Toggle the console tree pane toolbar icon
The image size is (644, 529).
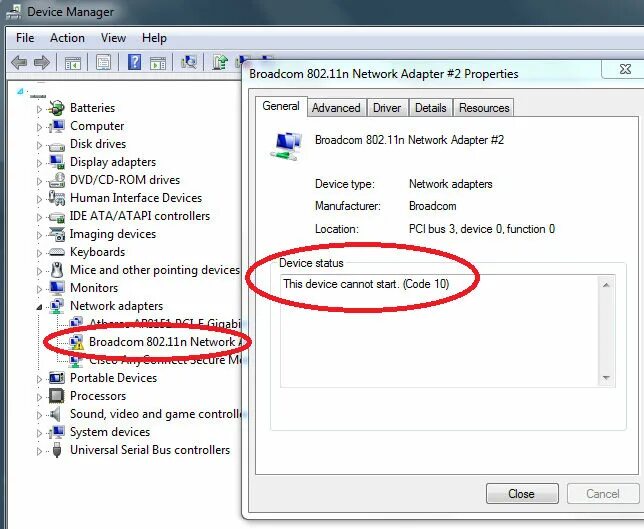[x=73, y=63]
